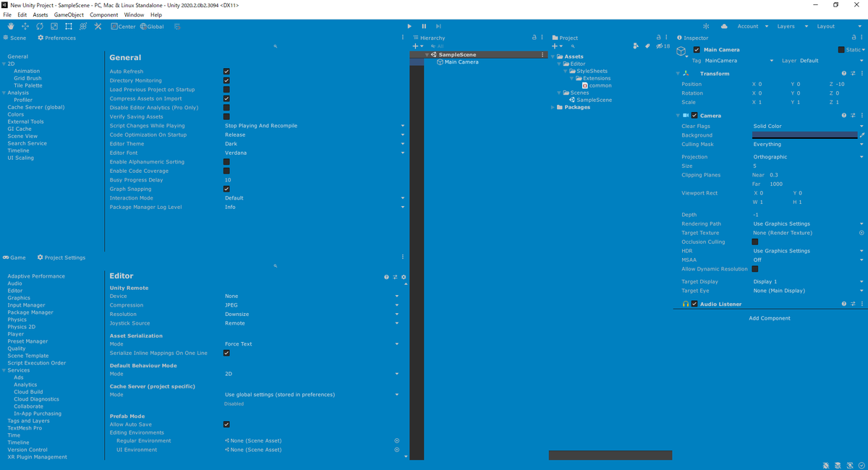This screenshot has width=868, height=470.
Task: Open the Projection dropdown showing Orthographic
Action: [808, 157]
